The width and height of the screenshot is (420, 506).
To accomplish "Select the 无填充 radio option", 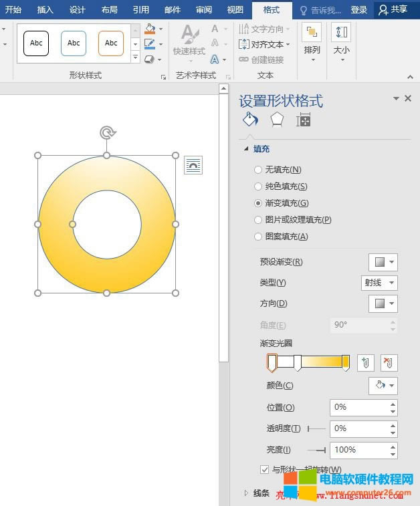I will pos(258,170).
